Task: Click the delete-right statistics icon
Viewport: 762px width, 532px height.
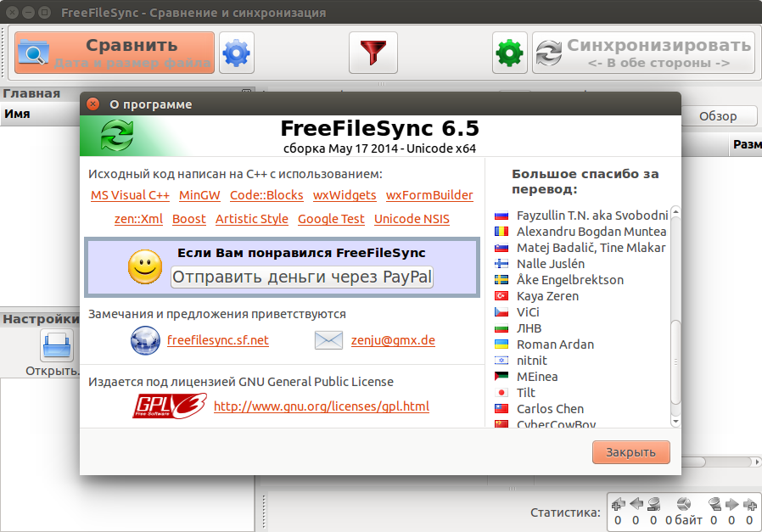Action: [714, 504]
